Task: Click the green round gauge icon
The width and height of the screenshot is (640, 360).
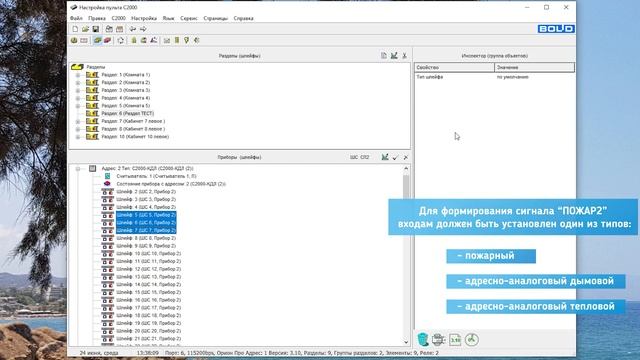Action: 472,340
